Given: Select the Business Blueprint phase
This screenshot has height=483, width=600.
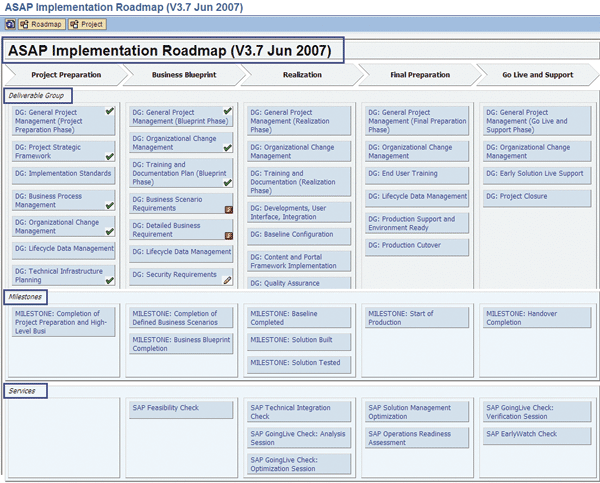Looking at the screenshot, I should 184,75.
